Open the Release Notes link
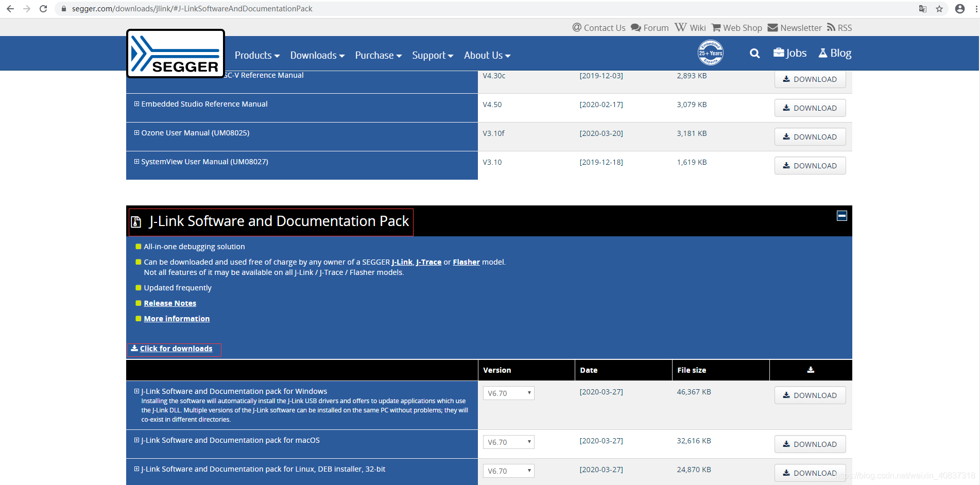 point(170,303)
